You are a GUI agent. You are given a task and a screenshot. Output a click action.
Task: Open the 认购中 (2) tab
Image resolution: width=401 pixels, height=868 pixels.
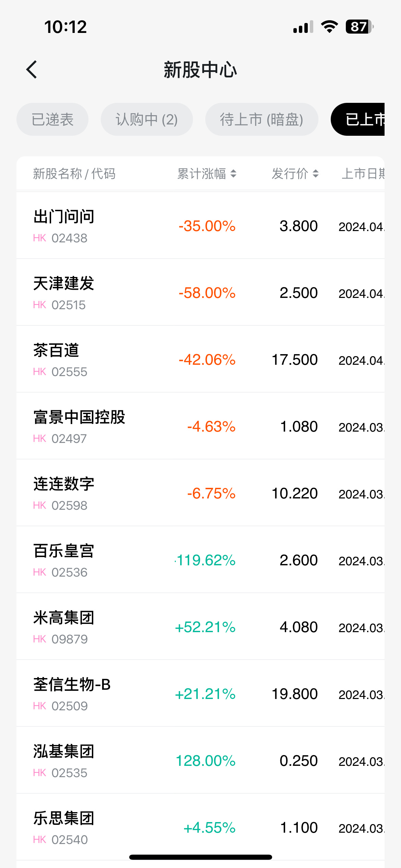pos(147,120)
